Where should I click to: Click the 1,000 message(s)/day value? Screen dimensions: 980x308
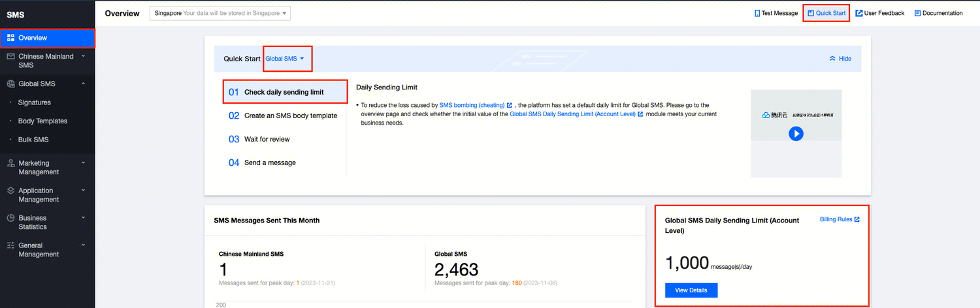pyautogui.click(x=708, y=264)
